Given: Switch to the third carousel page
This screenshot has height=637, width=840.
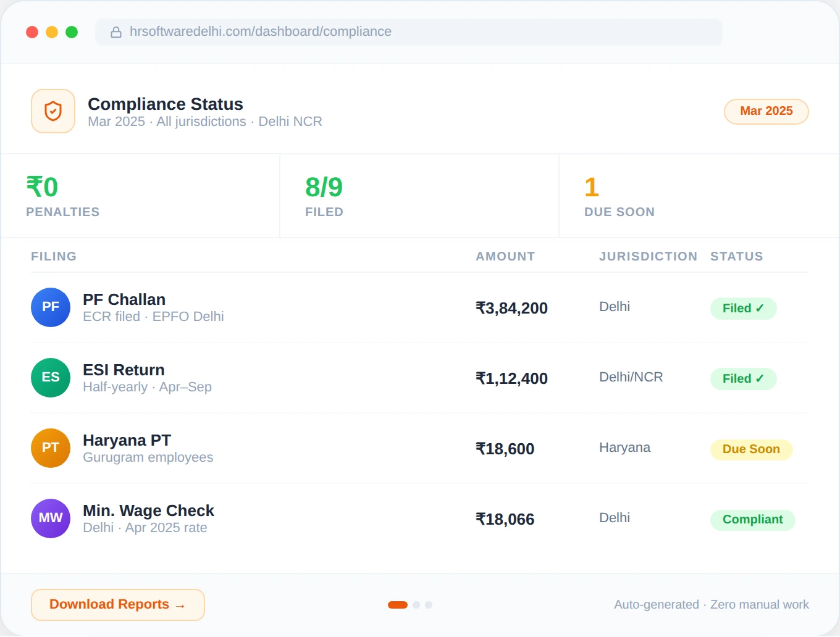Looking at the screenshot, I should (429, 605).
